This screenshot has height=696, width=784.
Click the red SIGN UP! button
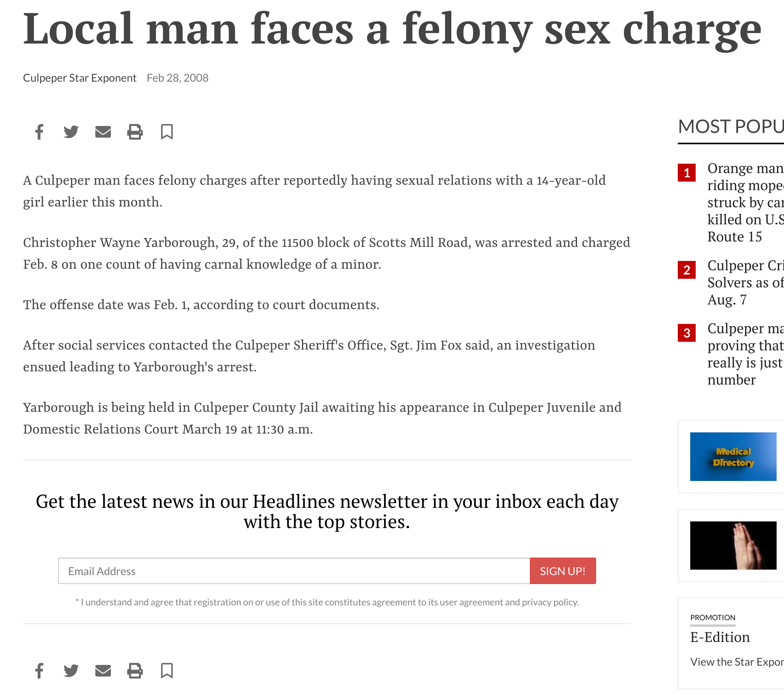563,571
